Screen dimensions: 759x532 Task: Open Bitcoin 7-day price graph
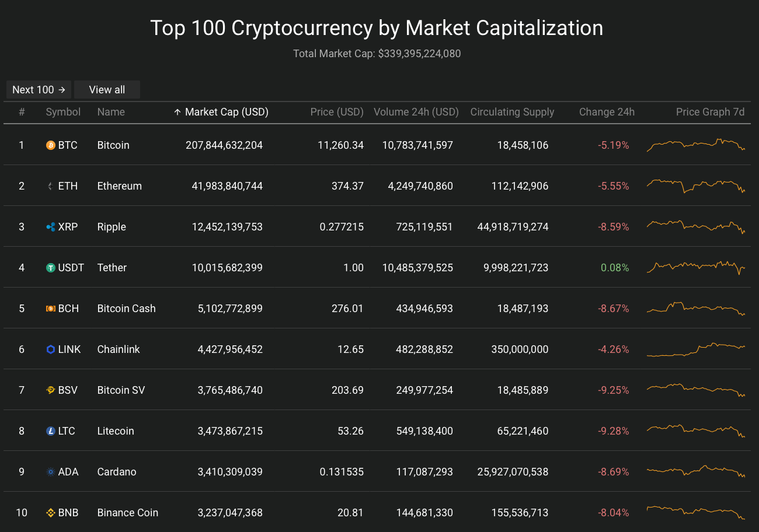point(695,145)
